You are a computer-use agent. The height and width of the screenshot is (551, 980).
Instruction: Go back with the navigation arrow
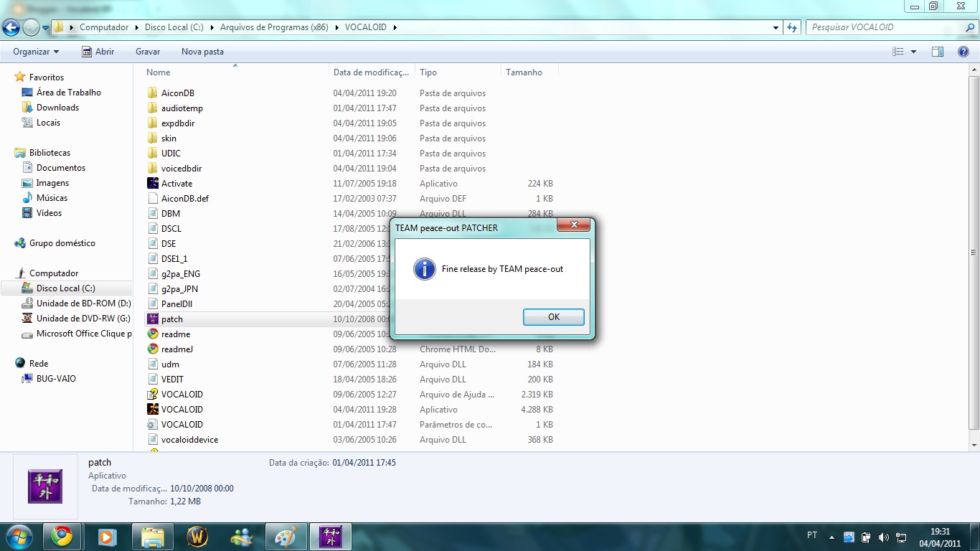click(11, 27)
